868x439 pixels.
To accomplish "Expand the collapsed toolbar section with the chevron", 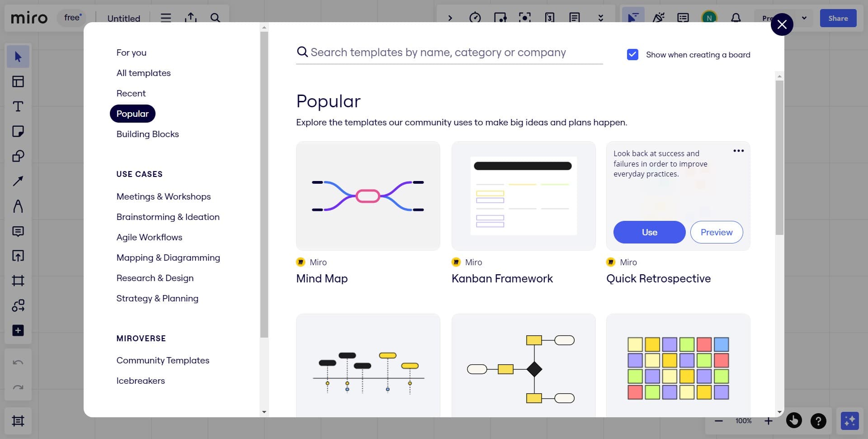I will pos(450,18).
